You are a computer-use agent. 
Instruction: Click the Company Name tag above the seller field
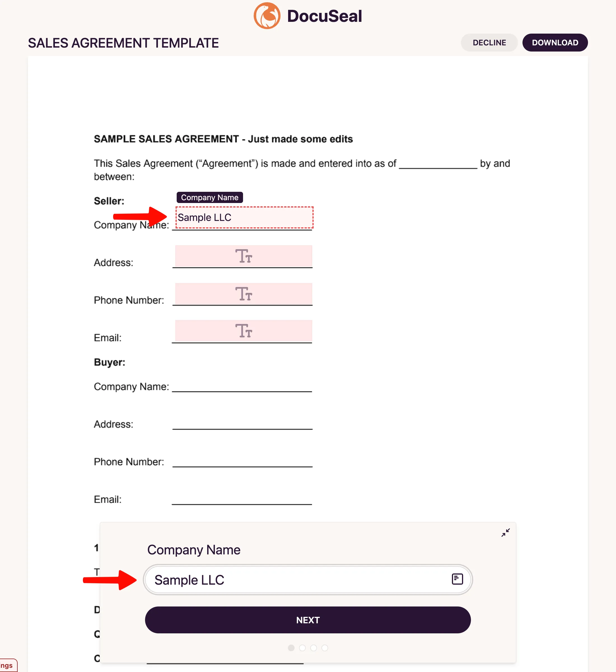pos(209,197)
